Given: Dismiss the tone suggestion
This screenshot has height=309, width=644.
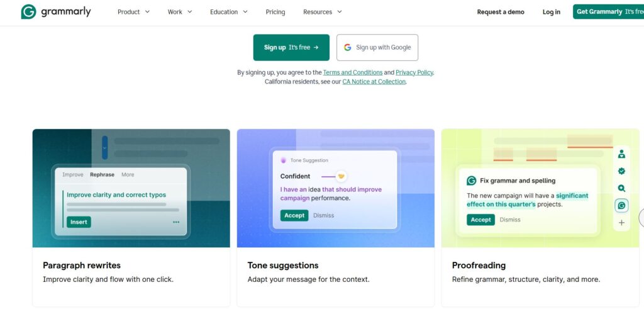Looking at the screenshot, I should coord(324,215).
